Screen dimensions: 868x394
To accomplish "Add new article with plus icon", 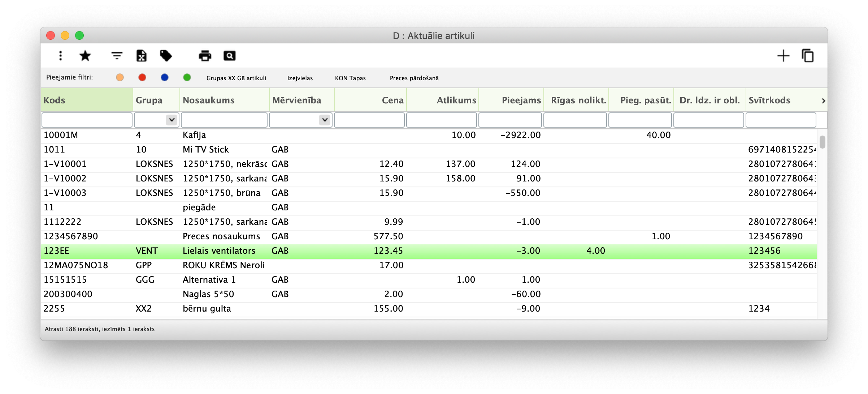I will (x=783, y=56).
